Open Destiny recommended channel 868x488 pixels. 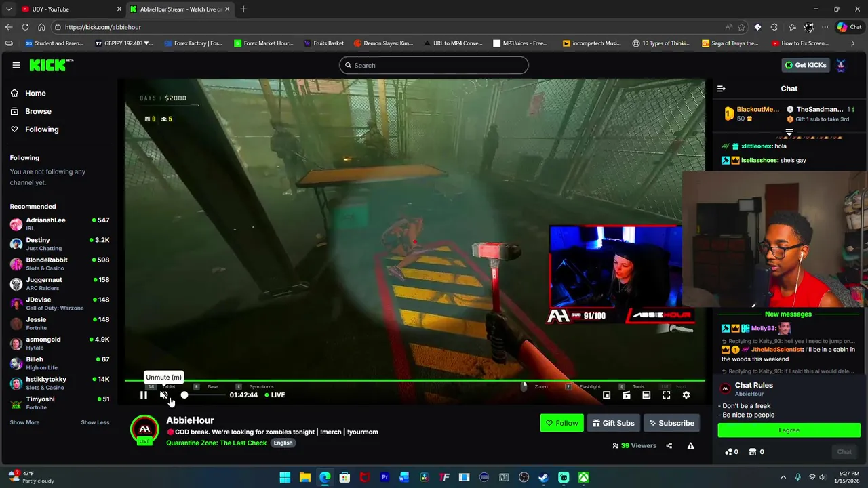tap(60, 244)
